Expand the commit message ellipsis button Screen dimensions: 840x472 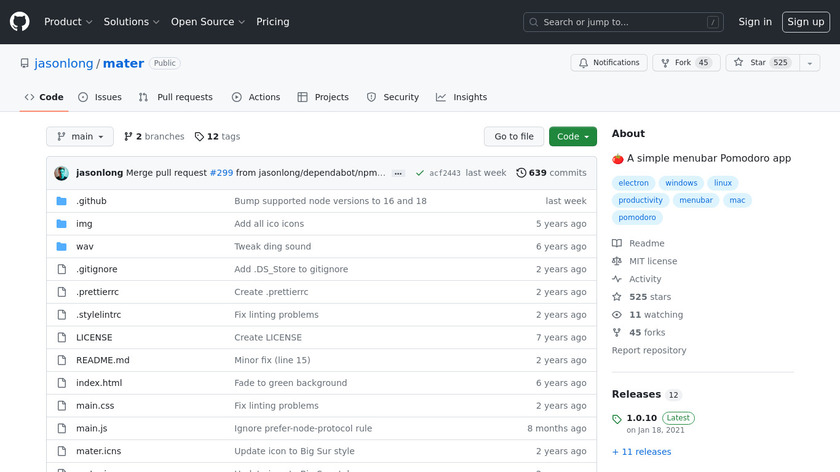(x=398, y=173)
